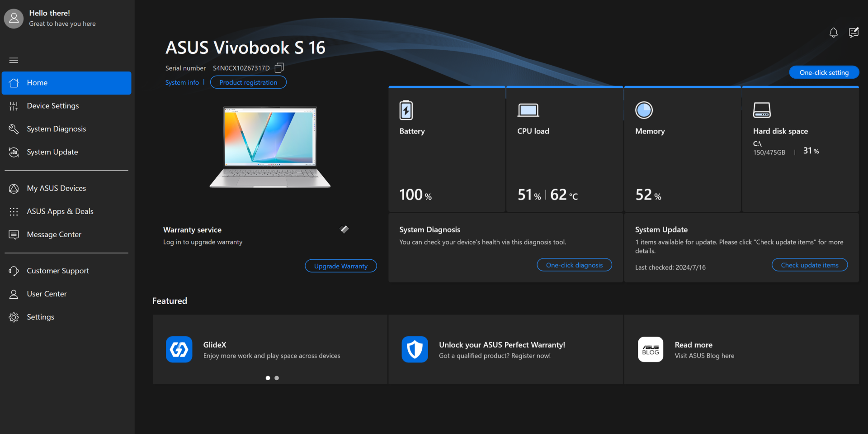Viewport: 868px width, 434px height.
Task: Collapse the sidebar with hamburger menu
Action: click(14, 60)
